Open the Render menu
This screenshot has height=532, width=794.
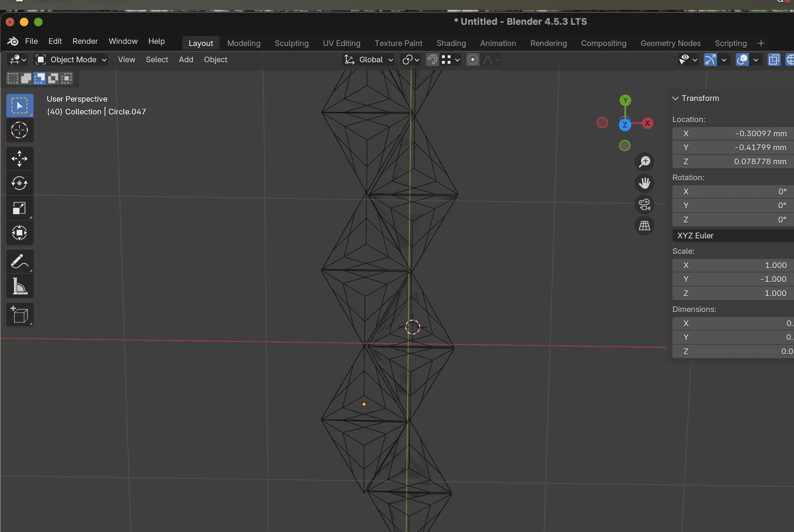pyautogui.click(x=85, y=41)
